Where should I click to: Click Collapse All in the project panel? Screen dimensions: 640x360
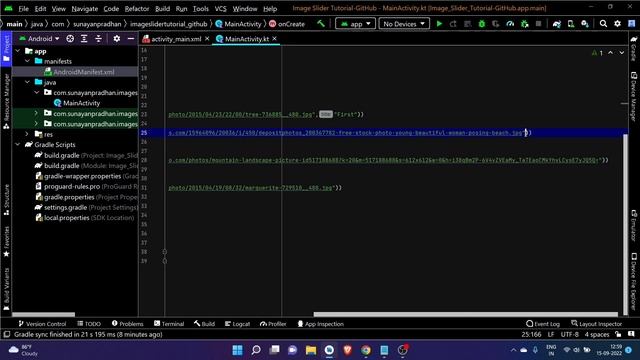click(x=98, y=38)
